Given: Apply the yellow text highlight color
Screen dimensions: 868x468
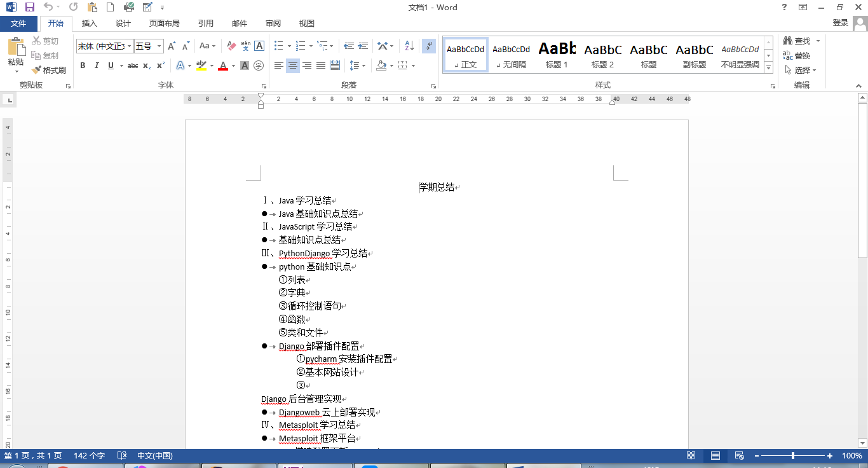Looking at the screenshot, I should pos(201,65).
